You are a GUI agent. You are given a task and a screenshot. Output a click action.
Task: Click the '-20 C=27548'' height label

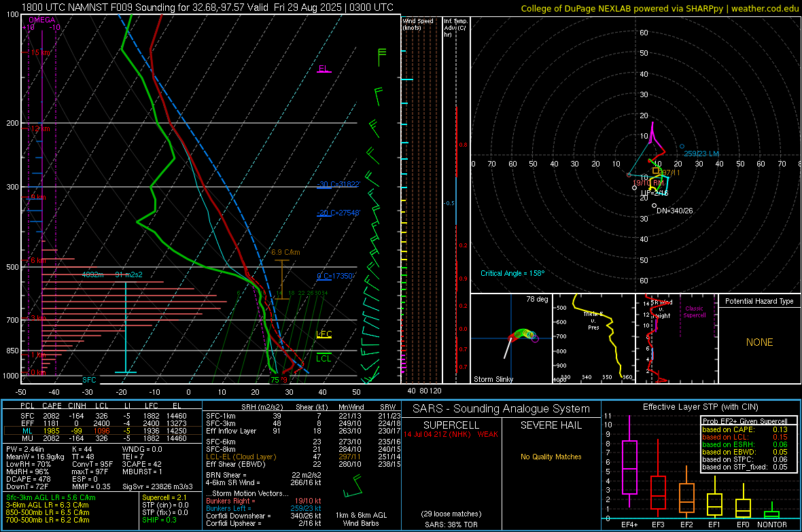(x=338, y=213)
